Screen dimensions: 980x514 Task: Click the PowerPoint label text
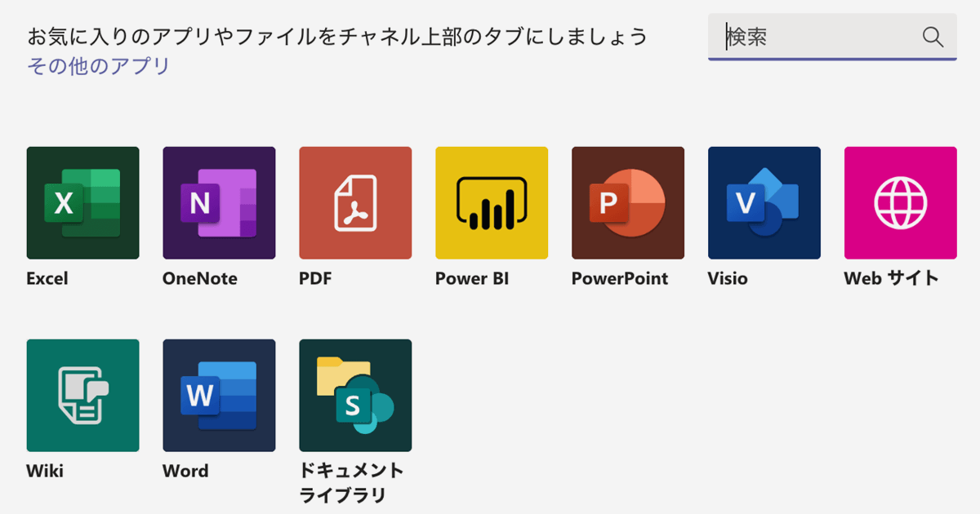click(x=620, y=278)
